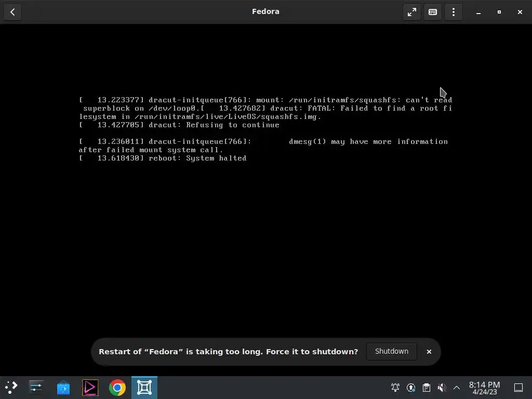Open System Settings from taskbar

tap(36, 387)
